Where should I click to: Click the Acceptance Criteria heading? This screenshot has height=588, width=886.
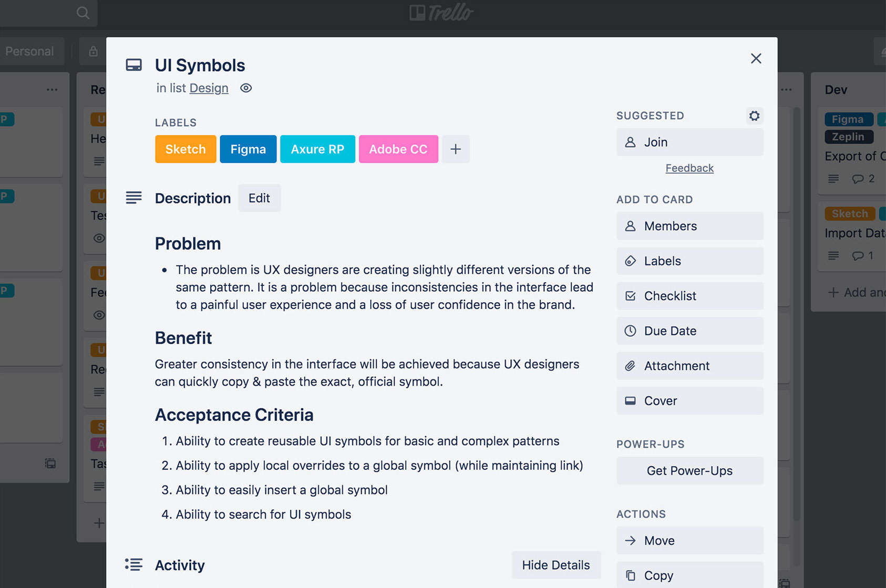click(234, 415)
